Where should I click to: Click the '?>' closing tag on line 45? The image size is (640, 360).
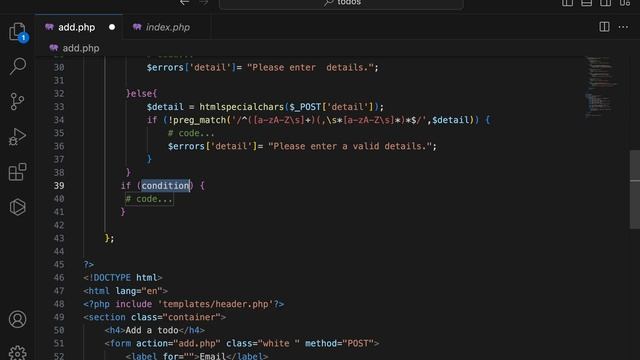click(x=89, y=264)
